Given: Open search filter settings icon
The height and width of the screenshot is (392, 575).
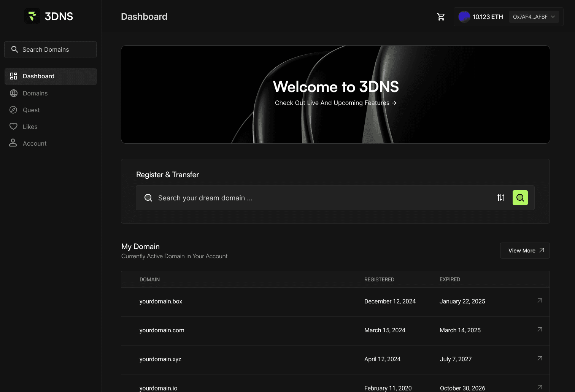Looking at the screenshot, I should 501,198.
